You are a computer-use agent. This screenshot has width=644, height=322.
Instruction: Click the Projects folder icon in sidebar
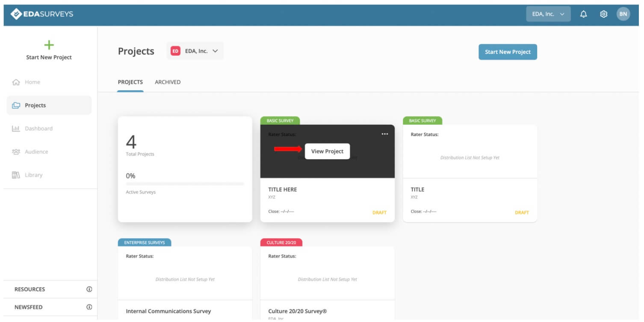[16, 105]
